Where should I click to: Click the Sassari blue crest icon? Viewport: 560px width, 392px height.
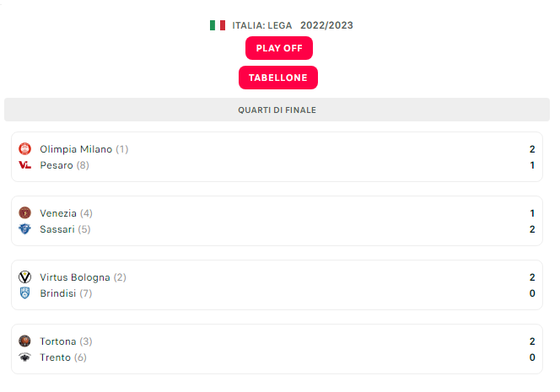[24, 228]
